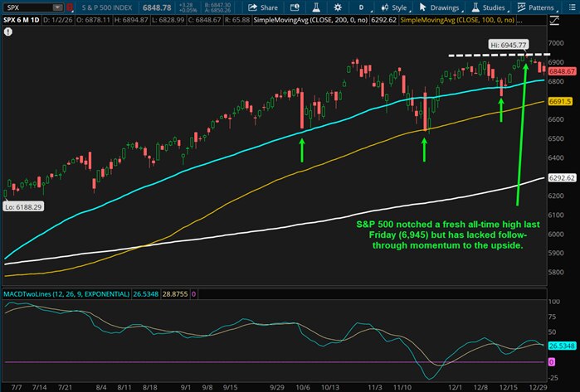Click the SimpleMovingAvg 200 study label
The width and height of the screenshot is (580, 392).
[310, 20]
